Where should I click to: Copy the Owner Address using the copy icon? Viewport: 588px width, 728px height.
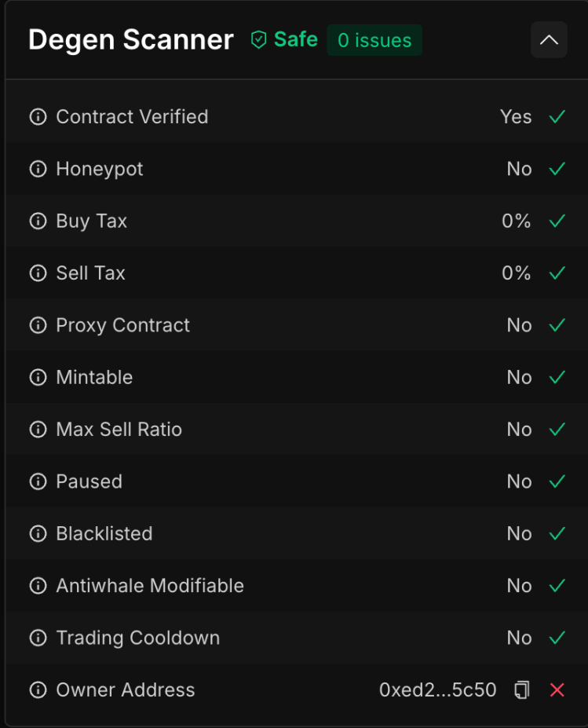click(x=520, y=690)
